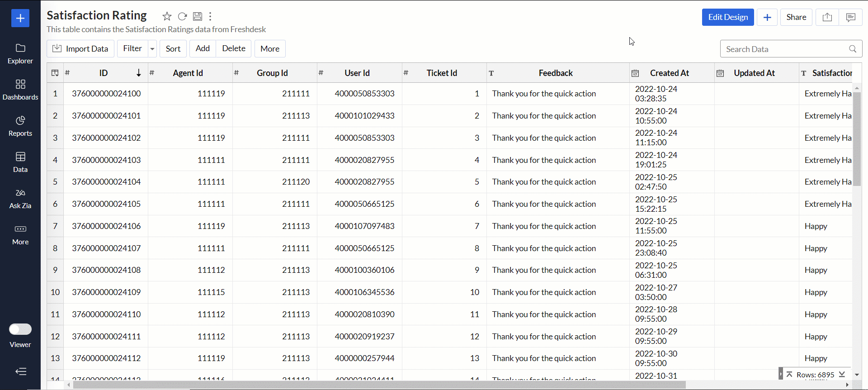The image size is (868, 390).
Task: Click the save disk icon
Action: 198,17
